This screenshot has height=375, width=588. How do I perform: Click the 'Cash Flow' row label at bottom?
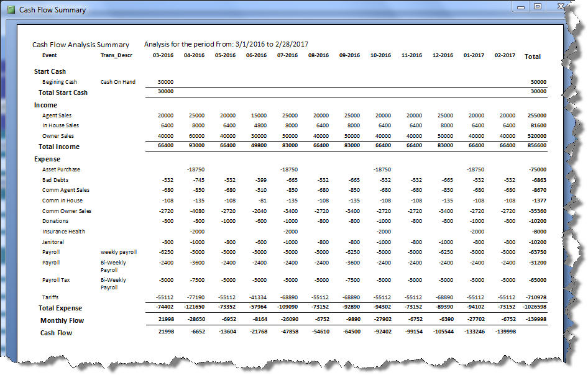pos(56,333)
